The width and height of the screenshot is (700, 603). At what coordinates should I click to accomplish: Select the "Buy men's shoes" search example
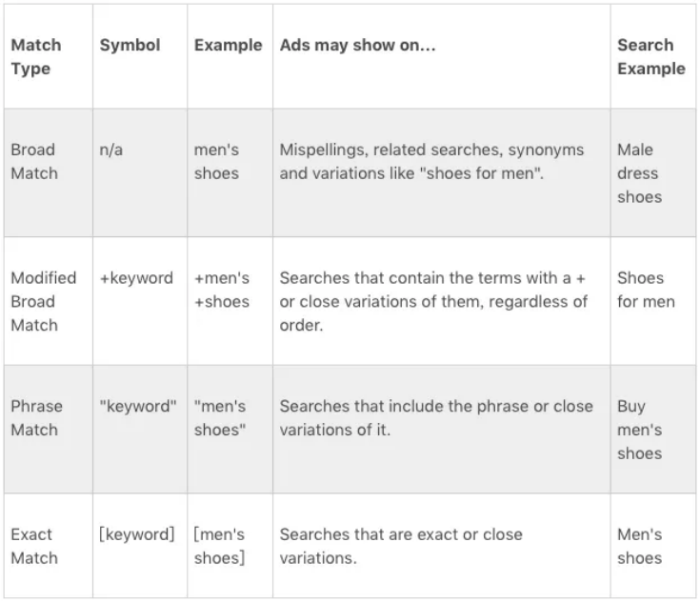coord(639,430)
